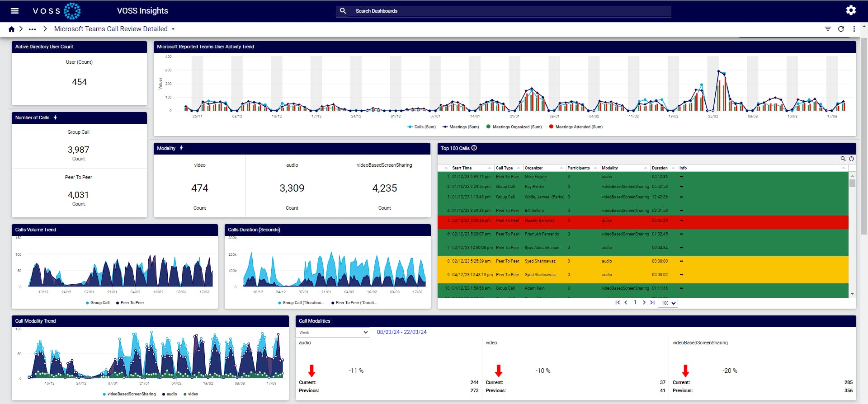The width and height of the screenshot is (868, 404).
Task: Refresh the dashboard
Action: (x=841, y=29)
